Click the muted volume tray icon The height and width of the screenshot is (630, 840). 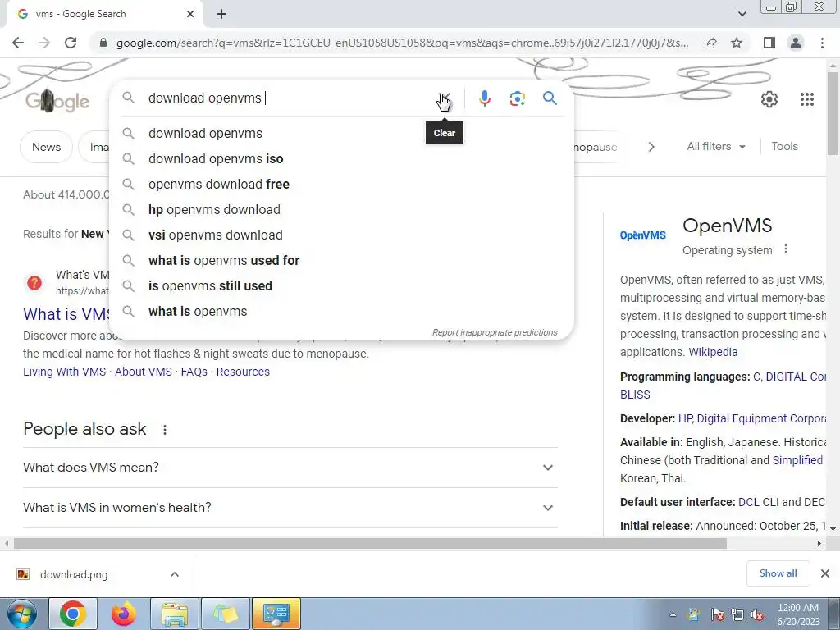757,614
